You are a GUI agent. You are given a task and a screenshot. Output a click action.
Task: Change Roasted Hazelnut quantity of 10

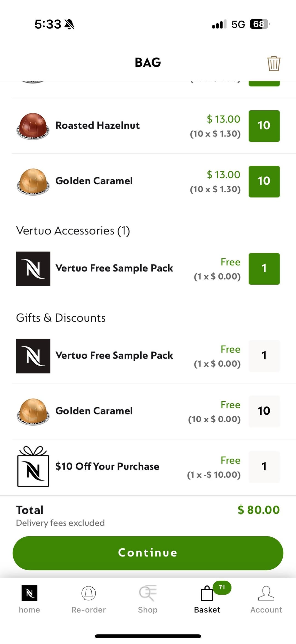[264, 126]
